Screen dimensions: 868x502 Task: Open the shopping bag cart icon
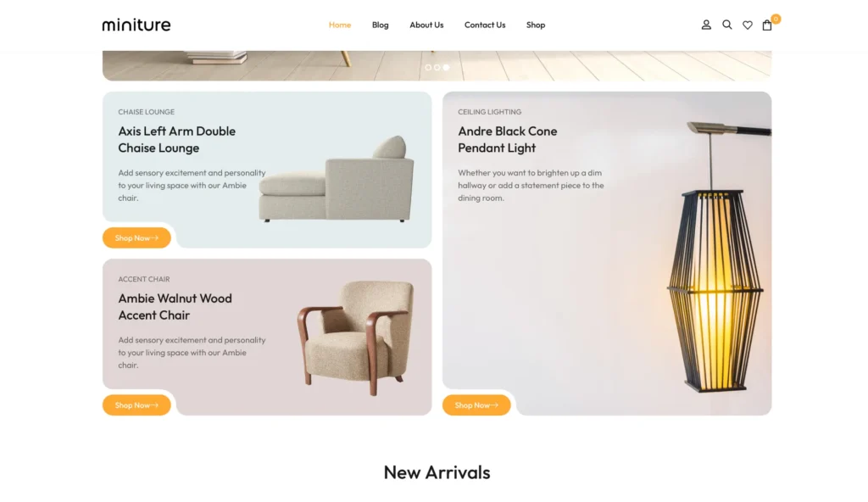pyautogui.click(x=766, y=25)
